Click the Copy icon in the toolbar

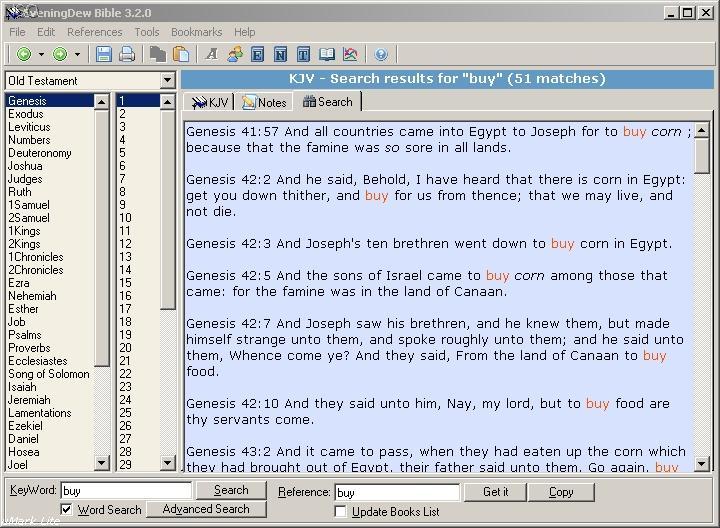point(158,54)
